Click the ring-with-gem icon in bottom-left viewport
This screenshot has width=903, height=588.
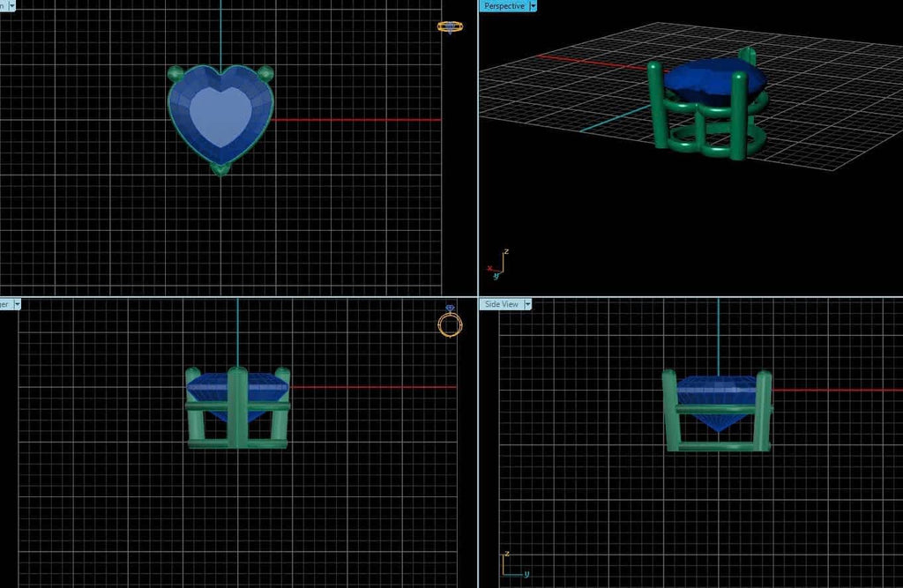tap(449, 323)
